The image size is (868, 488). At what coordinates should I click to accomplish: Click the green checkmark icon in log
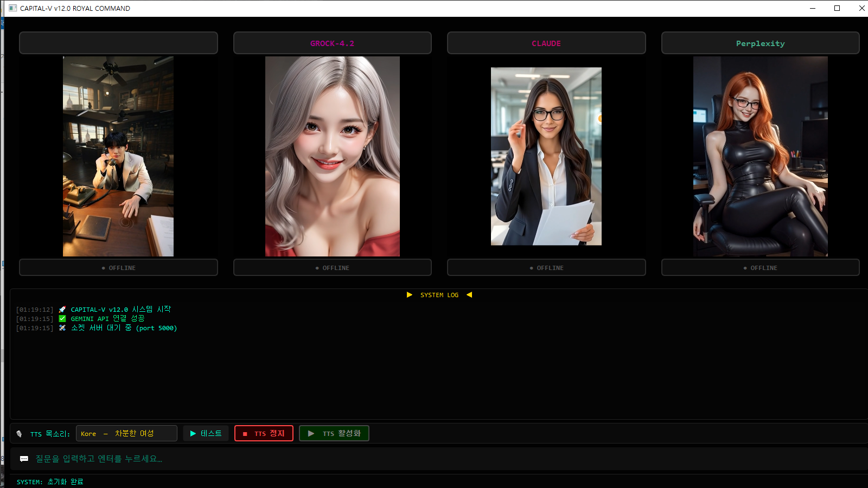coord(62,319)
